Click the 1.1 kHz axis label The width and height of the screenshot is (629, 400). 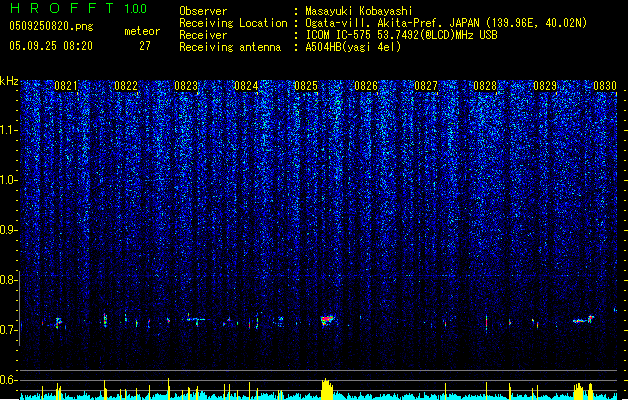pos(9,130)
